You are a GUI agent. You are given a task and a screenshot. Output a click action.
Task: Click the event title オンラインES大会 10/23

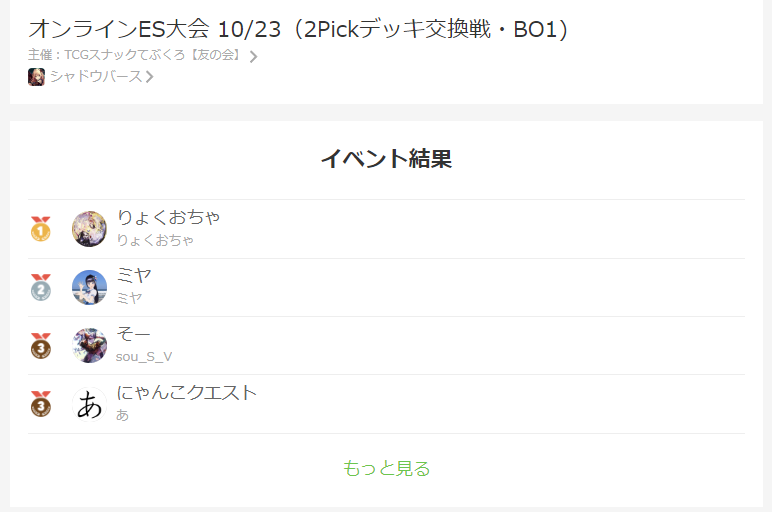[298, 29]
